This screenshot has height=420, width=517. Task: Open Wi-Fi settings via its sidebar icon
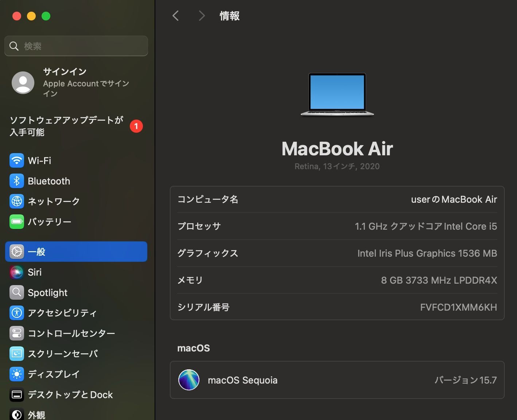click(17, 160)
